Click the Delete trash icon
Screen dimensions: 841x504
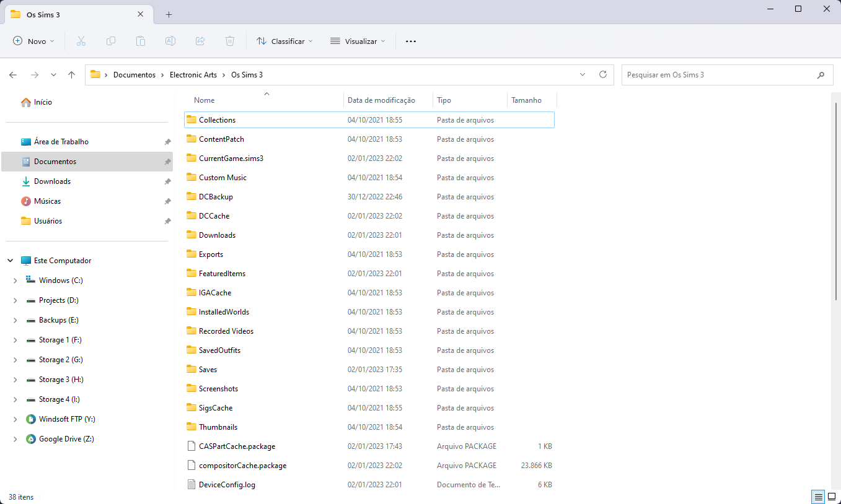click(230, 41)
